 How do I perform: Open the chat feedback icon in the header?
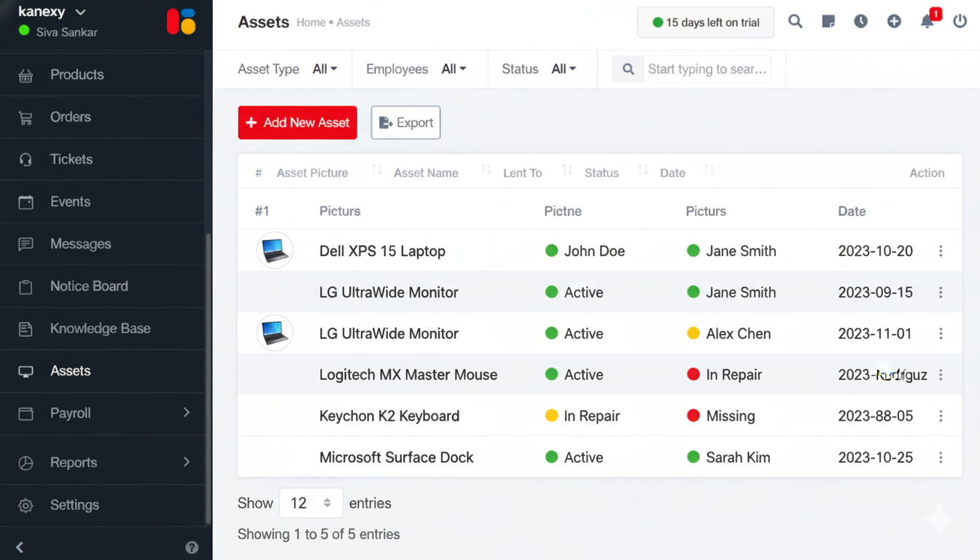828,22
